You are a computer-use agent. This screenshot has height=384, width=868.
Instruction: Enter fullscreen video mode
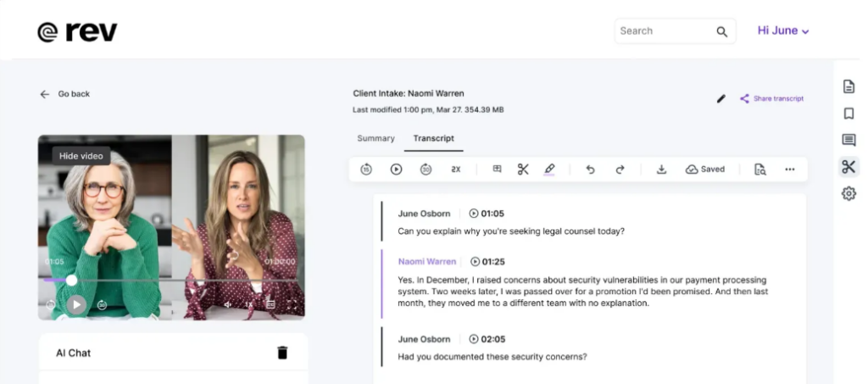292,304
